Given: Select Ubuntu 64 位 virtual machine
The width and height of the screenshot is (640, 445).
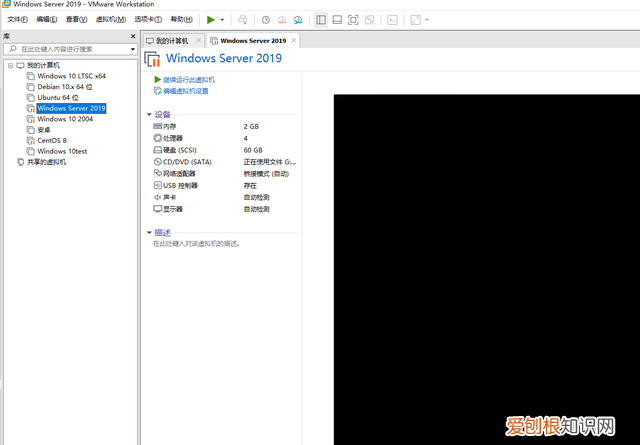Looking at the screenshot, I should (58, 98).
